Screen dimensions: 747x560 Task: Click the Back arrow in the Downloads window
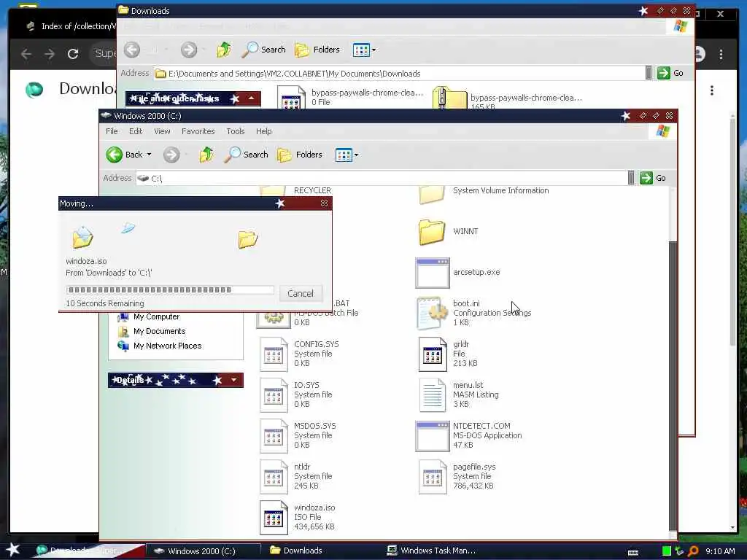pyautogui.click(x=132, y=50)
